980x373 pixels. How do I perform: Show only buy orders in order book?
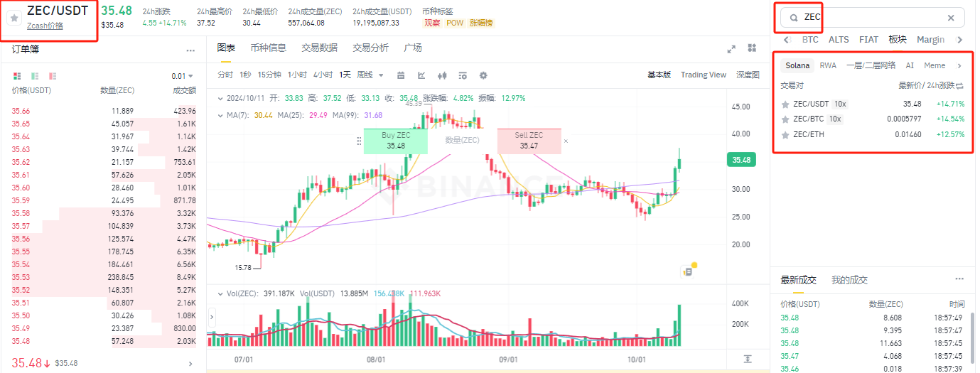coord(33,76)
